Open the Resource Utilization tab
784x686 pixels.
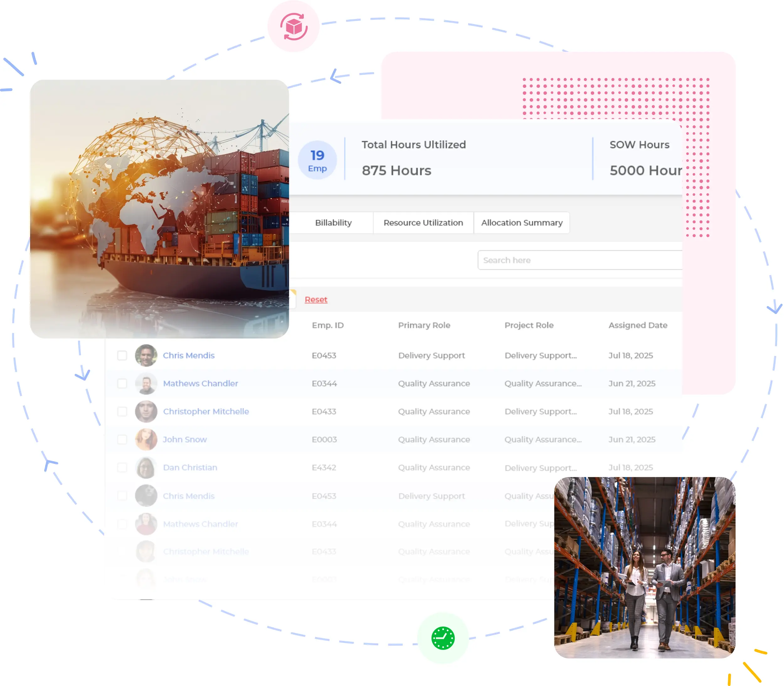[423, 223]
